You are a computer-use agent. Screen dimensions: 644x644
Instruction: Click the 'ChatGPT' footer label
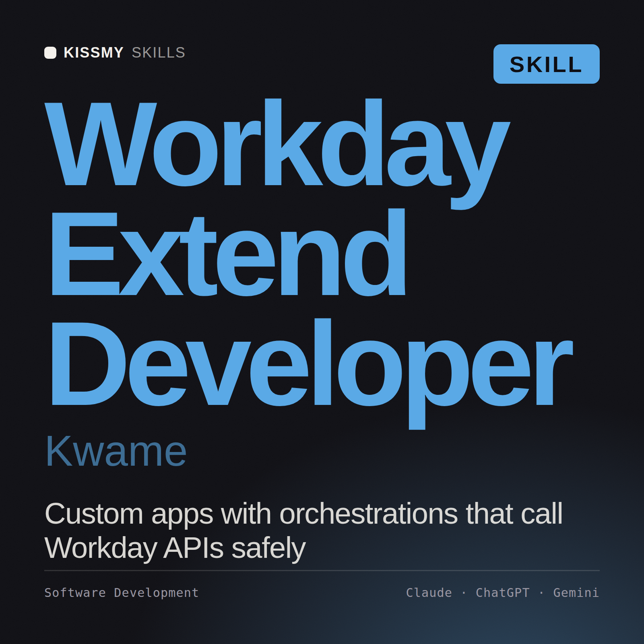[x=503, y=592]
